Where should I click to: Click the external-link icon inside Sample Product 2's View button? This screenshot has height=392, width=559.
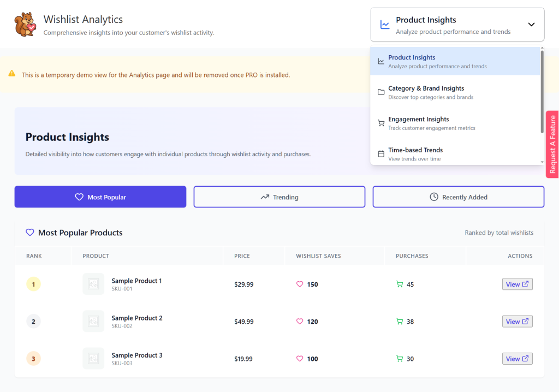point(525,321)
